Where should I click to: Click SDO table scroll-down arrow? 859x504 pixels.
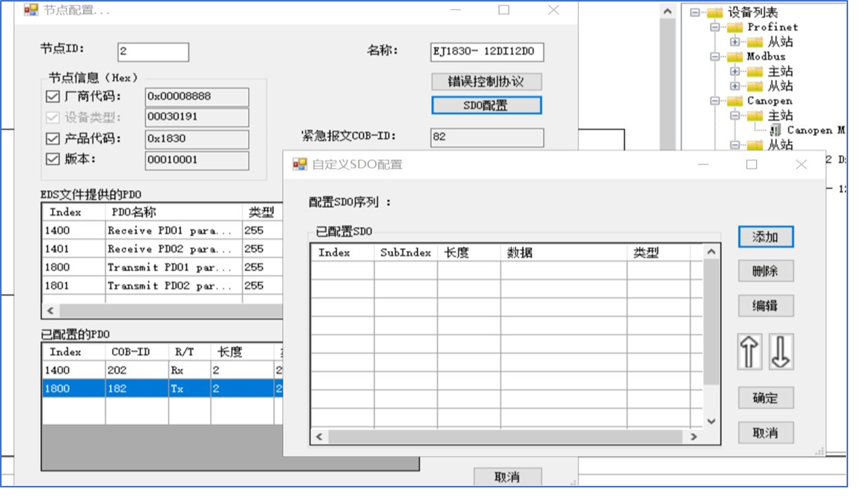tap(712, 421)
